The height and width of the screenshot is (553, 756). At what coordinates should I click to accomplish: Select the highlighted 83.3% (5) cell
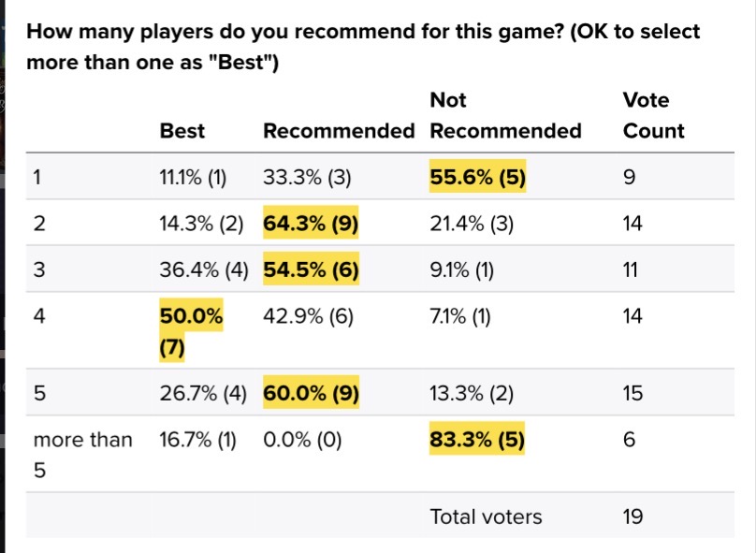point(477,440)
